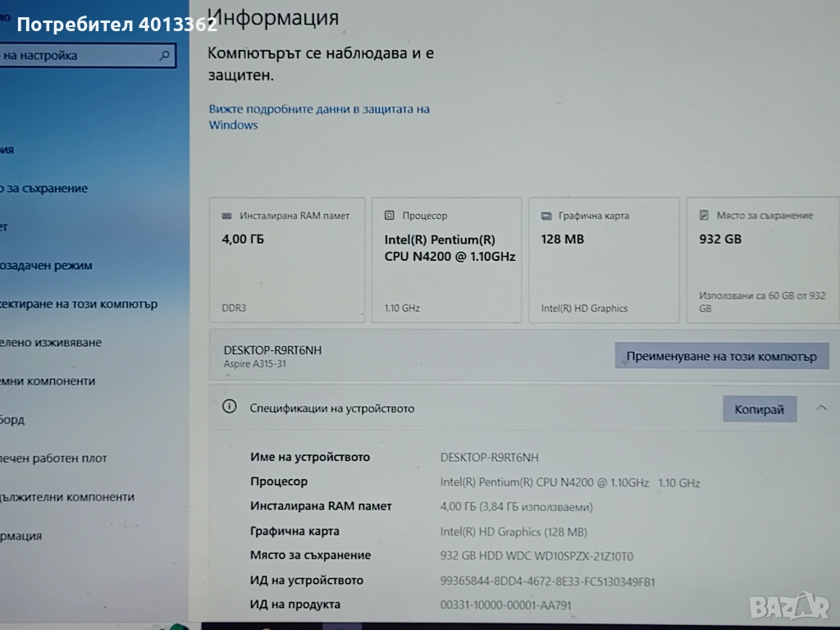This screenshot has width=840, height=630.
Task: Click the graphics card icon on the Графична карта card
Action: [x=546, y=216]
